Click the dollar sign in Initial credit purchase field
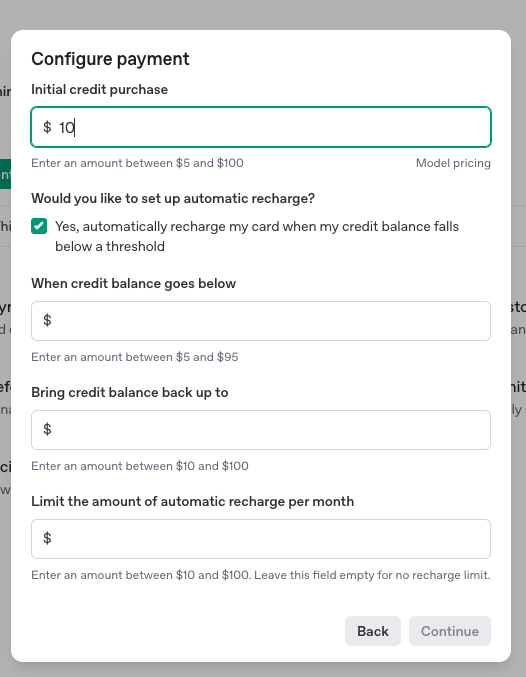Viewport: 526px width, 677px height. click(47, 127)
